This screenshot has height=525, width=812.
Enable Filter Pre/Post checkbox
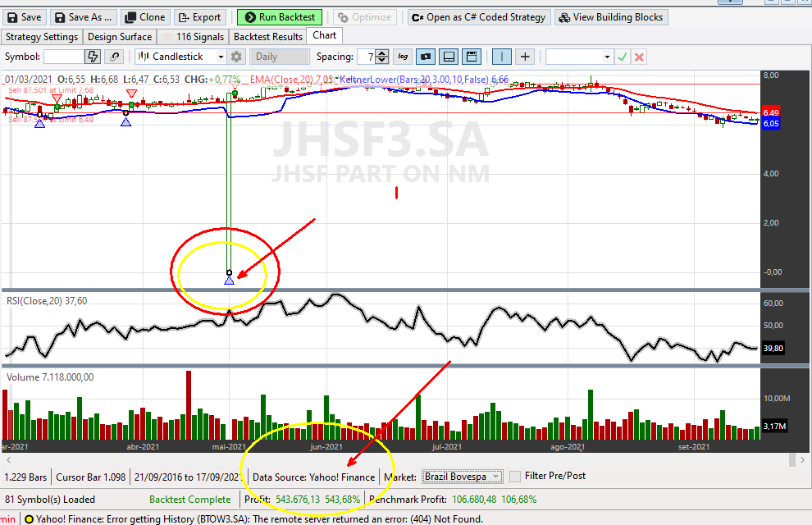[515, 477]
